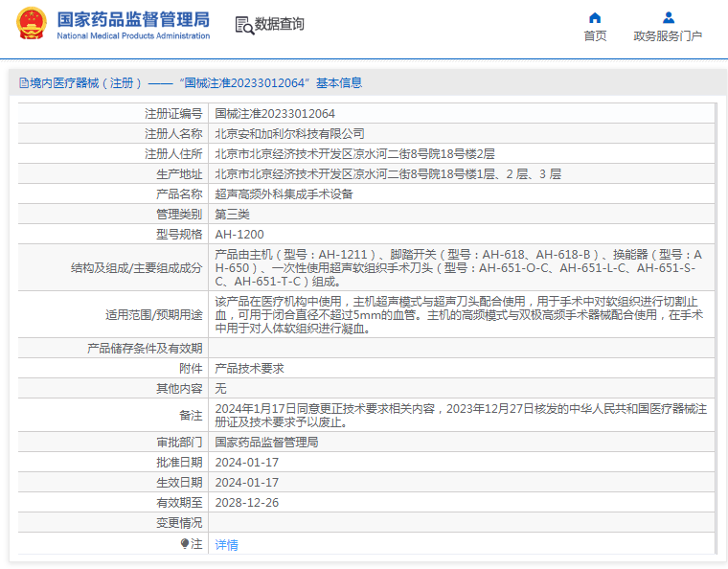Select management category value 第三类
This screenshot has height=569, width=728.
(232, 214)
